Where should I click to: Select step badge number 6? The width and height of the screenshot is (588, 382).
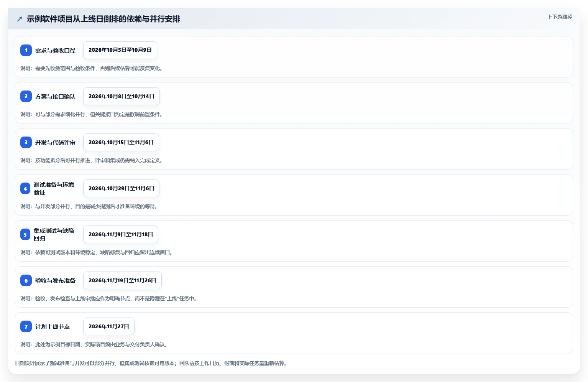click(26, 280)
